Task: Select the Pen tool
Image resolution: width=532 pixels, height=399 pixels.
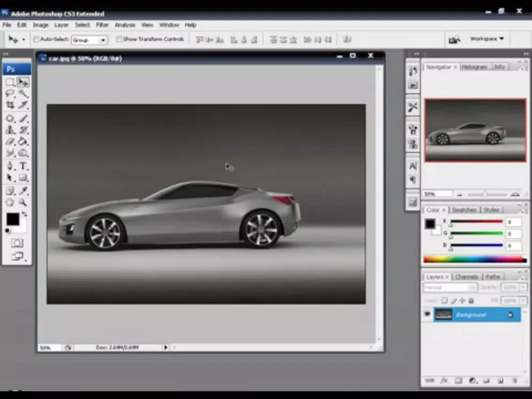Action: [10, 166]
